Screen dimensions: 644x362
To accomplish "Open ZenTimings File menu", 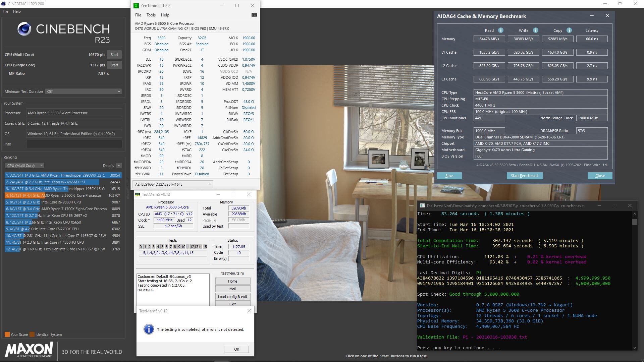I will tap(138, 15).
